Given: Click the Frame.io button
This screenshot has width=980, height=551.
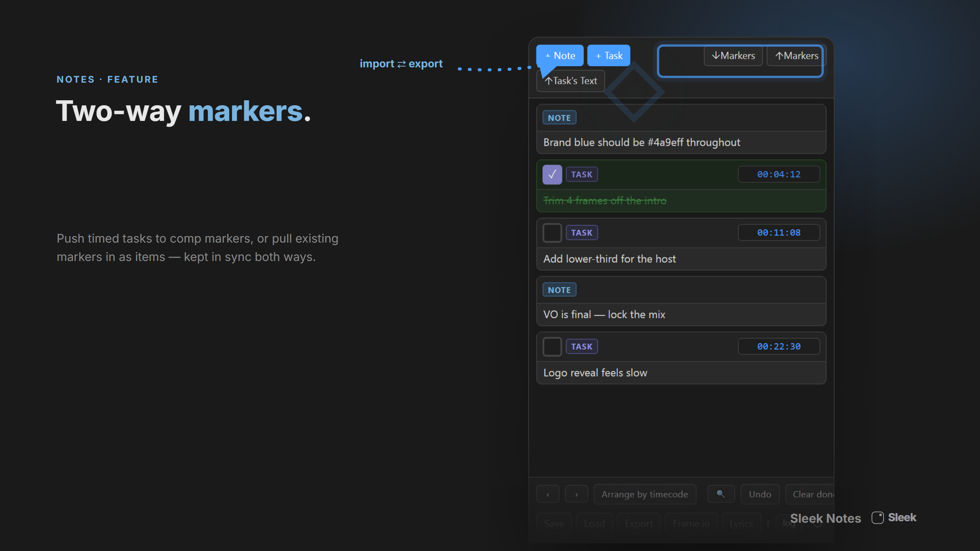Looking at the screenshot, I should [691, 523].
